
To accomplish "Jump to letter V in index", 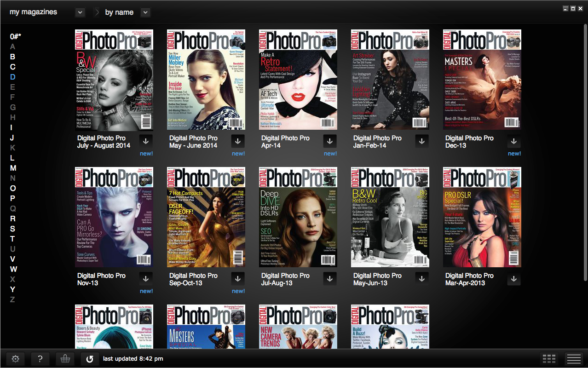I will [13, 259].
